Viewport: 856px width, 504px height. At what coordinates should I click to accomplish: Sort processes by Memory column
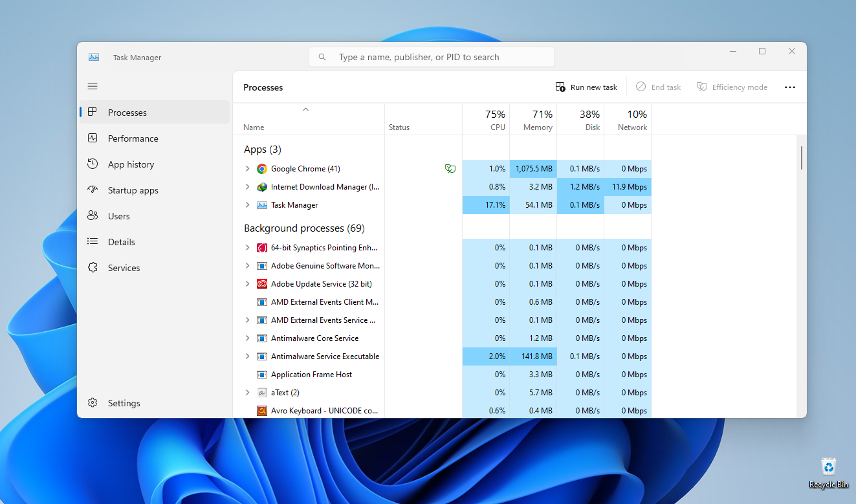coord(533,120)
